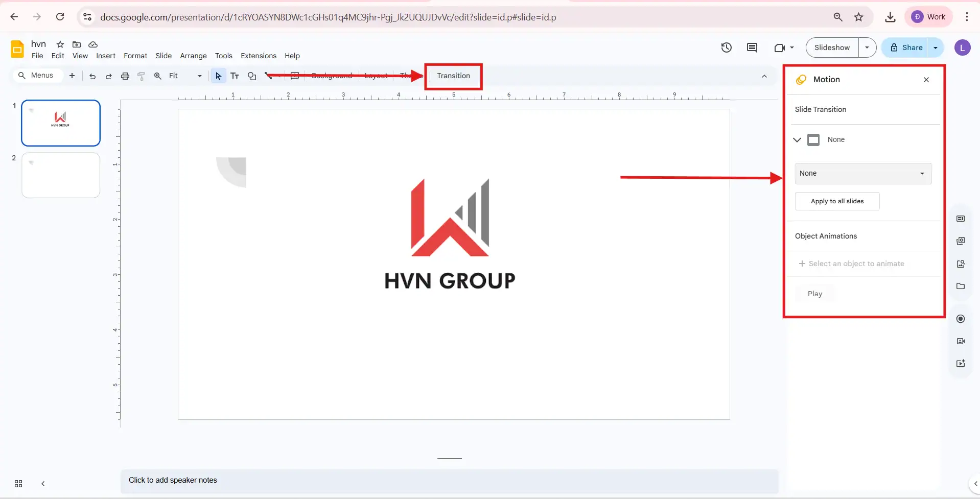Open the Help menu
Viewport: 980px width, 499px height.
292,56
